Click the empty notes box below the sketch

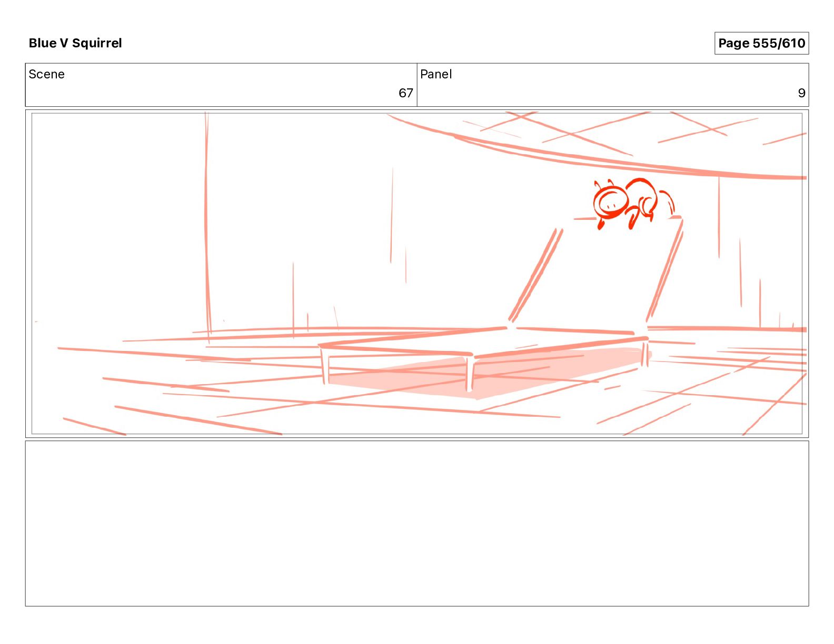[x=417, y=524]
